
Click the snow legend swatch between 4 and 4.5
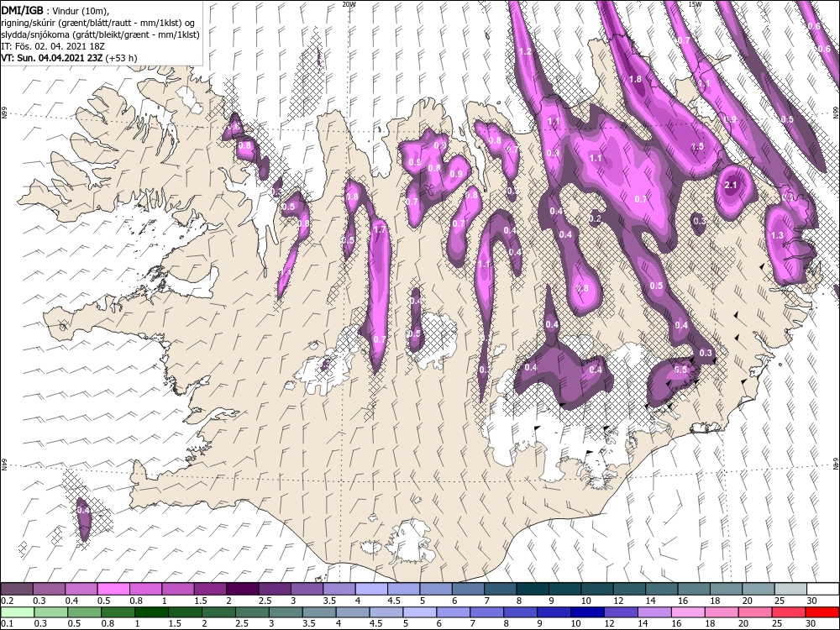pyautogui.click(x=371, y=589)
